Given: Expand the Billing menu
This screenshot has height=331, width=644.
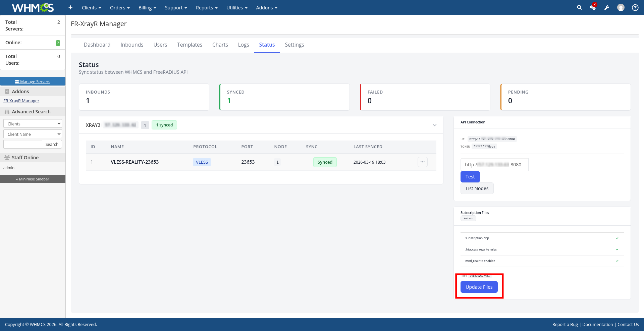Looking at the screenshot, I should point(147,8).
